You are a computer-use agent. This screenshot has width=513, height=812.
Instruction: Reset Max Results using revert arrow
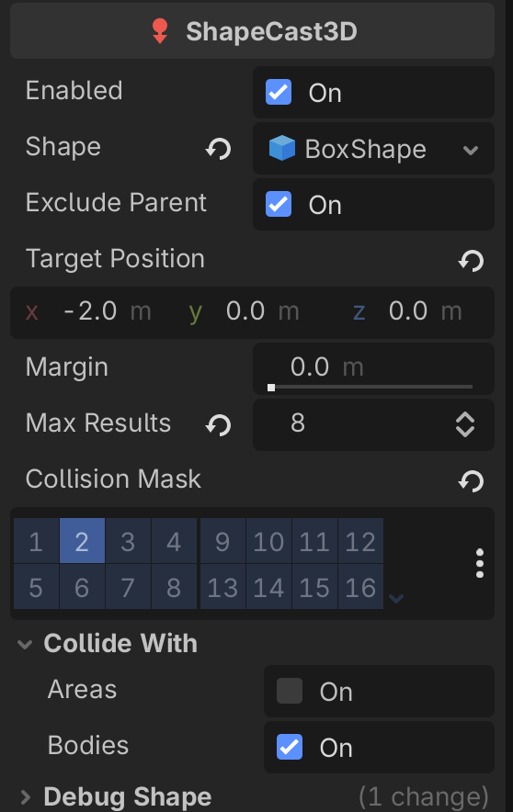pos(218,425)
